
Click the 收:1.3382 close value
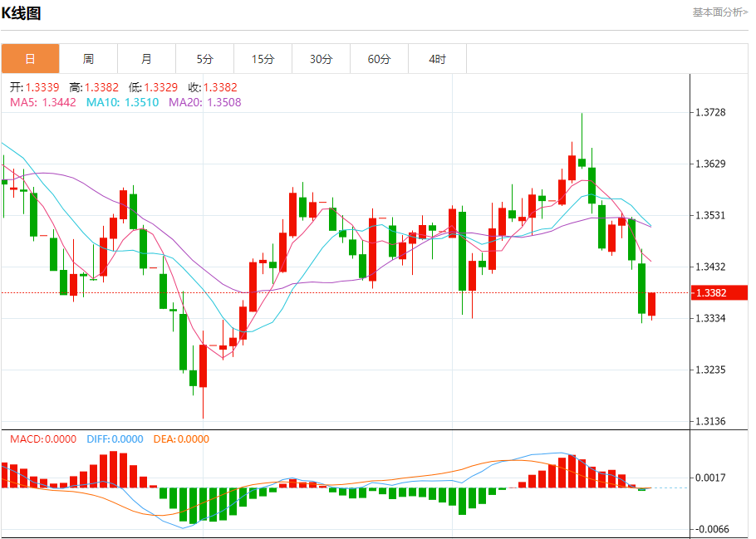point(213,87)
